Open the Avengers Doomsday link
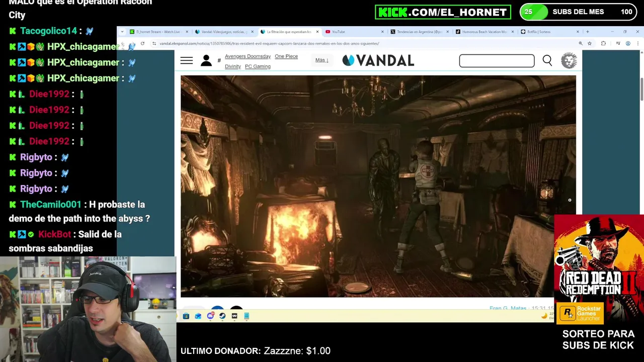Screen dimensions: 644x362 click(x=248, y=56)
